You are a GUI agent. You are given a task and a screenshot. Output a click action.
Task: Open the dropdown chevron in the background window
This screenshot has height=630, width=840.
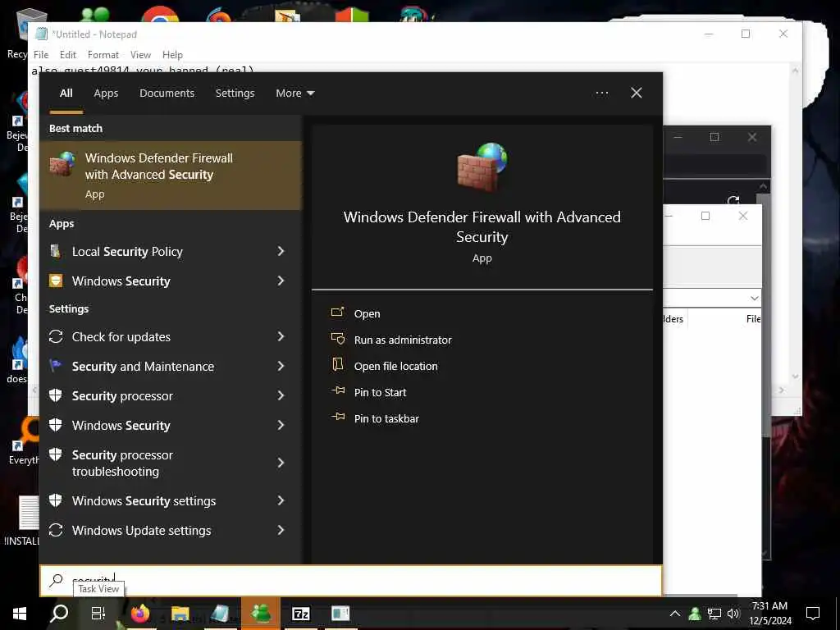tap(755, 298)
